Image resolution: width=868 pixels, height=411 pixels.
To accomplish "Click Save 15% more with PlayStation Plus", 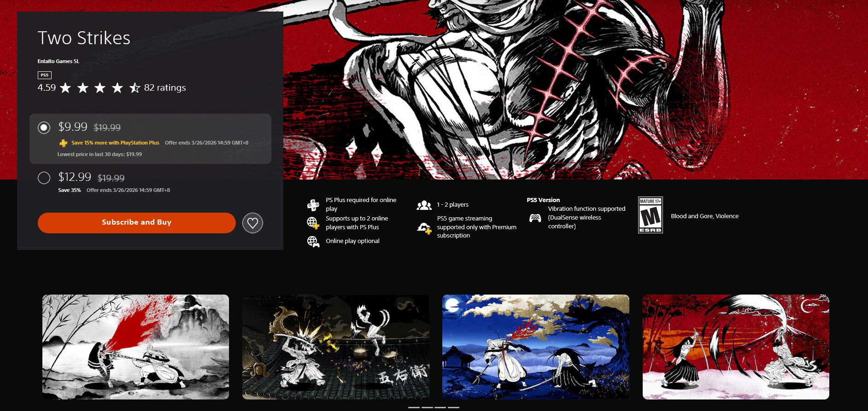I will click(115, 143).
